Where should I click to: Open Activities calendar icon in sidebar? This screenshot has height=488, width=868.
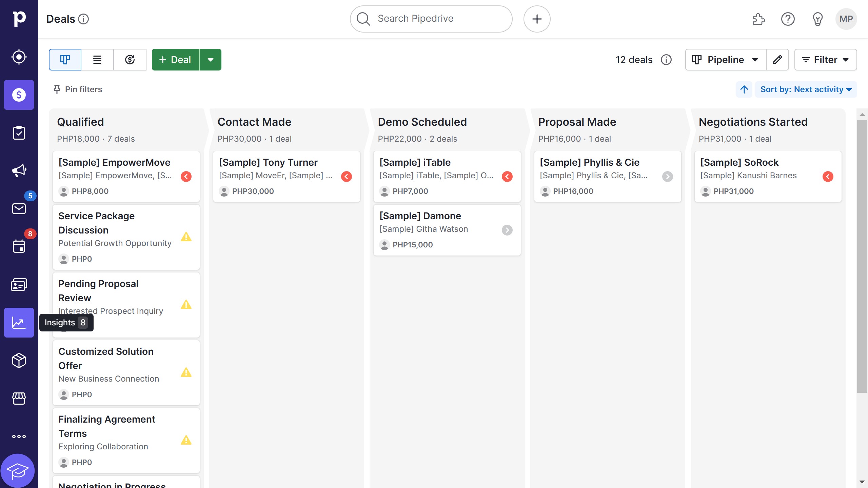click(x=19, y=246)
